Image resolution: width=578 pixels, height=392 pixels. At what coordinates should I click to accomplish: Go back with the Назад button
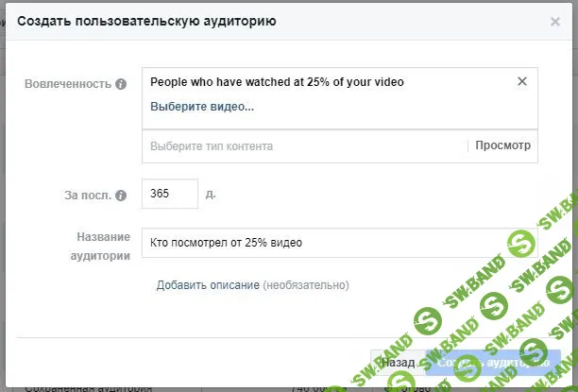[398, 363]
